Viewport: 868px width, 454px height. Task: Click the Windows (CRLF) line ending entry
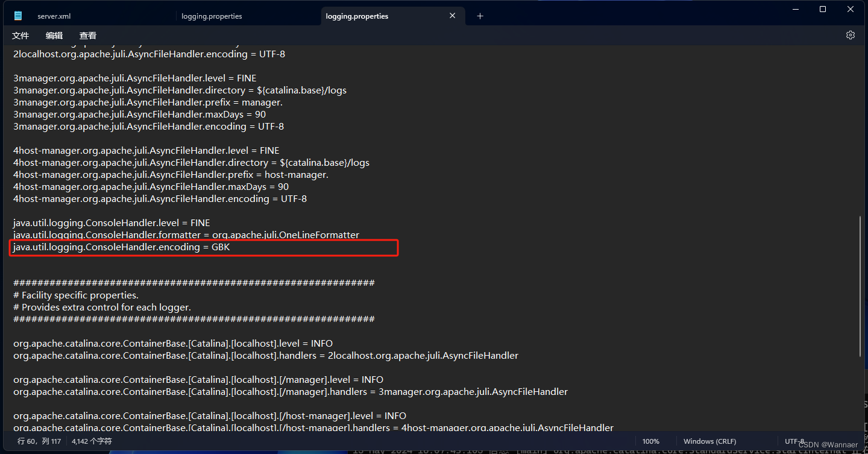(709, 441)
